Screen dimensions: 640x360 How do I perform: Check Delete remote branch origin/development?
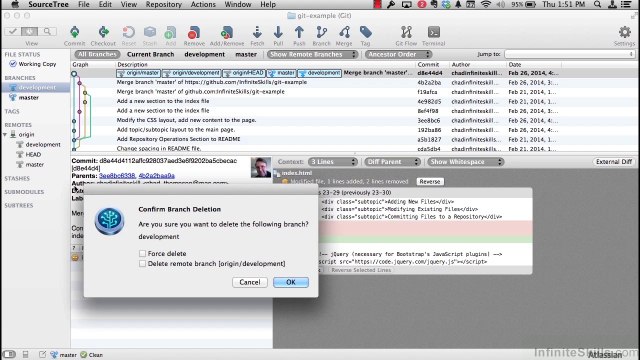coord(142,264)
